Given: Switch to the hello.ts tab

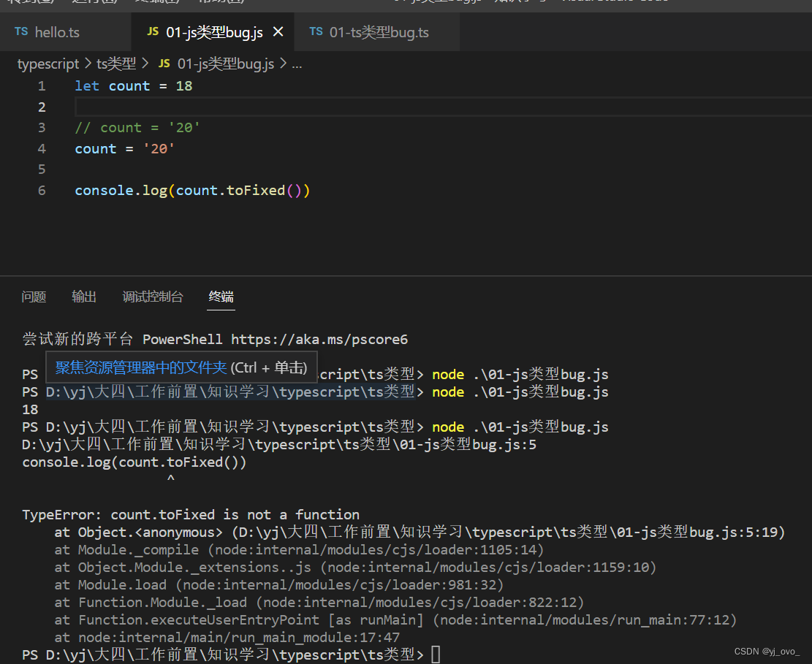Looking at the screenshot, I should 57,31.
